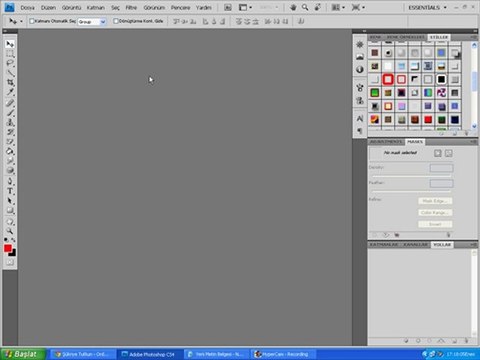The width and height of the screenshot is (480, 360).
Task: Select the Pen tool
Action: [10, 182]
